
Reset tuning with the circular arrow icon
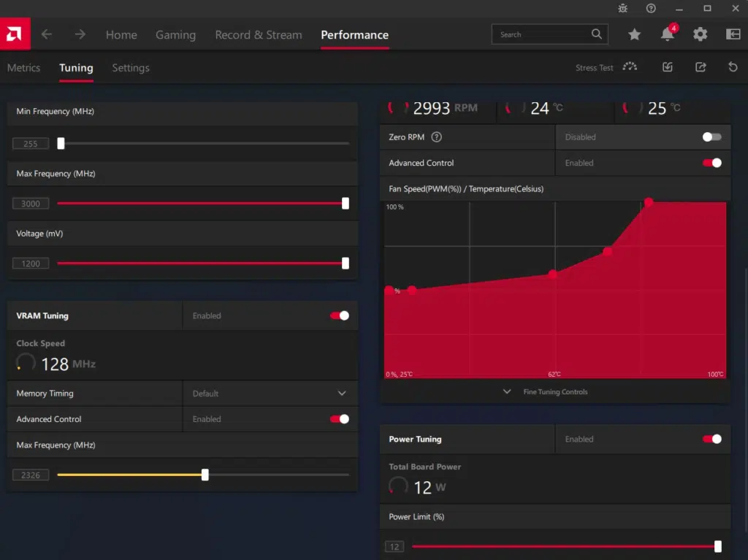click(733, 67)
